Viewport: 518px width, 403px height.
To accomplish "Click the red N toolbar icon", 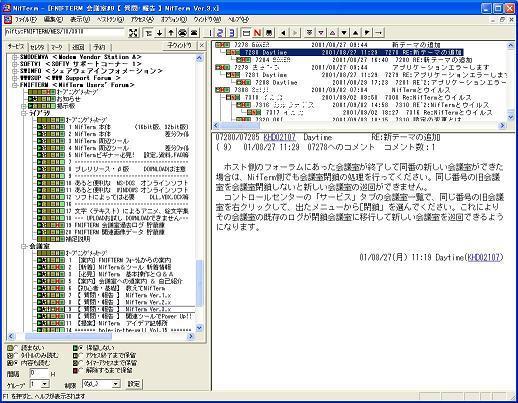I will coord(257,33).
